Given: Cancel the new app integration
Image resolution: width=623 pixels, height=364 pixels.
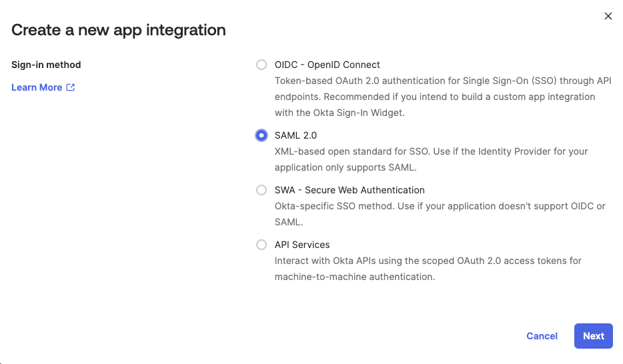Looking at the screenshot, I should [x=542, y=336].
